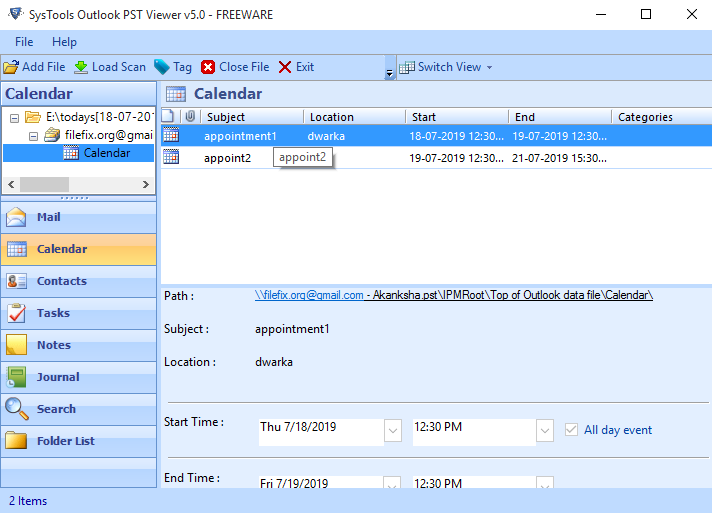Click the red Close File icon

[x=208, y=67]
